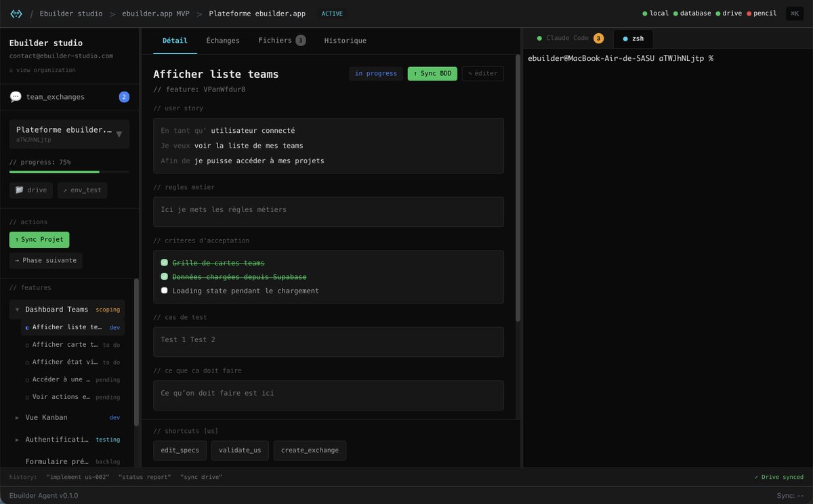Click the 'Sync: --' status bar entry
Viewport: 813px width, 504px height.
tap(790, 496)
